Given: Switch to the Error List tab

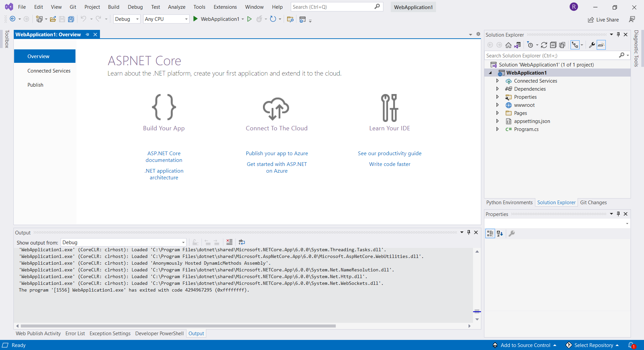Looking at the screenshot, I should tap(75, 334).
